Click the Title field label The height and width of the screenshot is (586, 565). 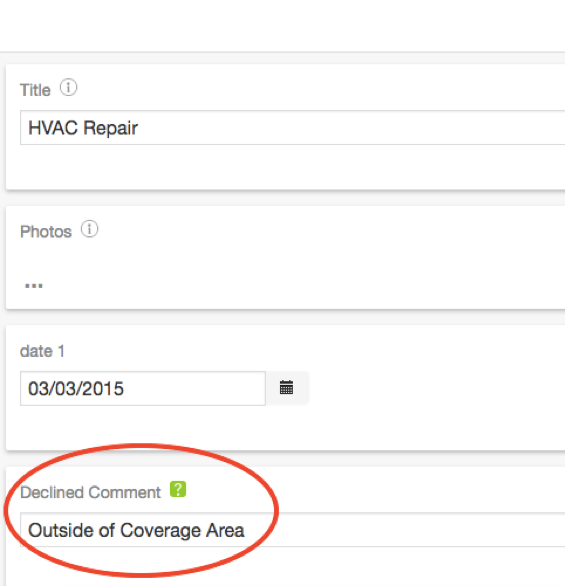point(35,90)
